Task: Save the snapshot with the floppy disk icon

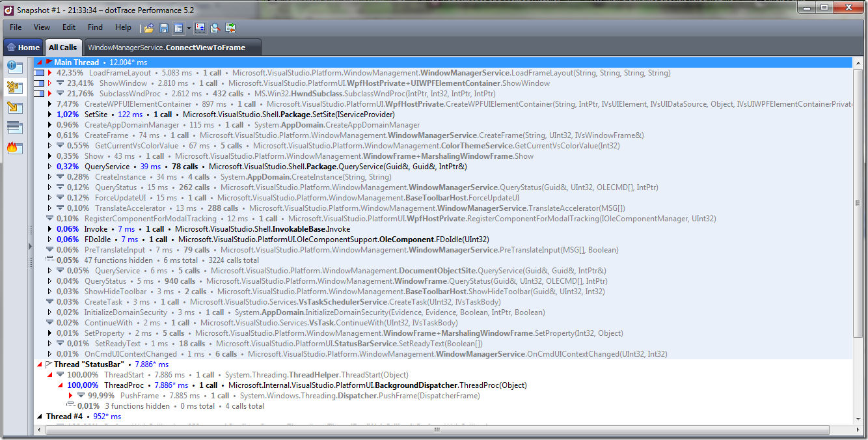Action: coord(164,28)
